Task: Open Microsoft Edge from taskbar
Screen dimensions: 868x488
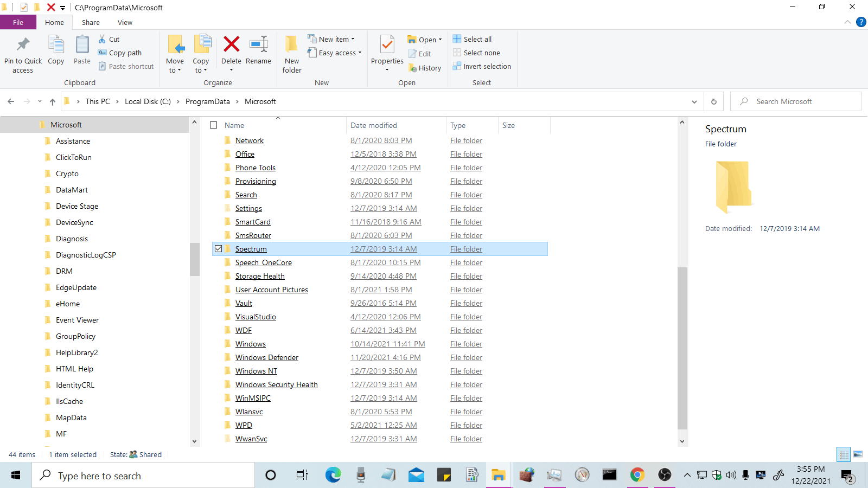Action: point(333,476)
